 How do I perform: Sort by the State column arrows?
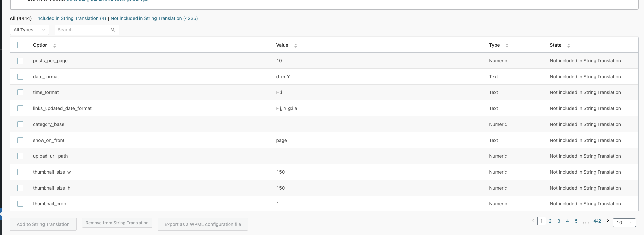[x=569, y=45]
